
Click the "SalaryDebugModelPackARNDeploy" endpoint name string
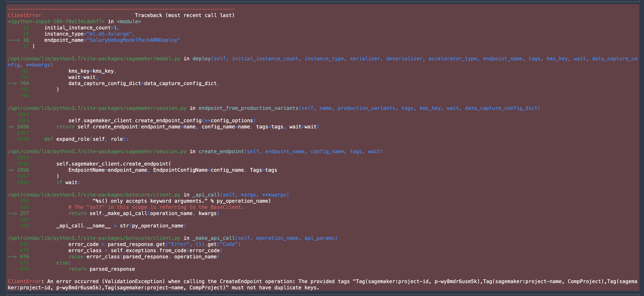(133, 40)
